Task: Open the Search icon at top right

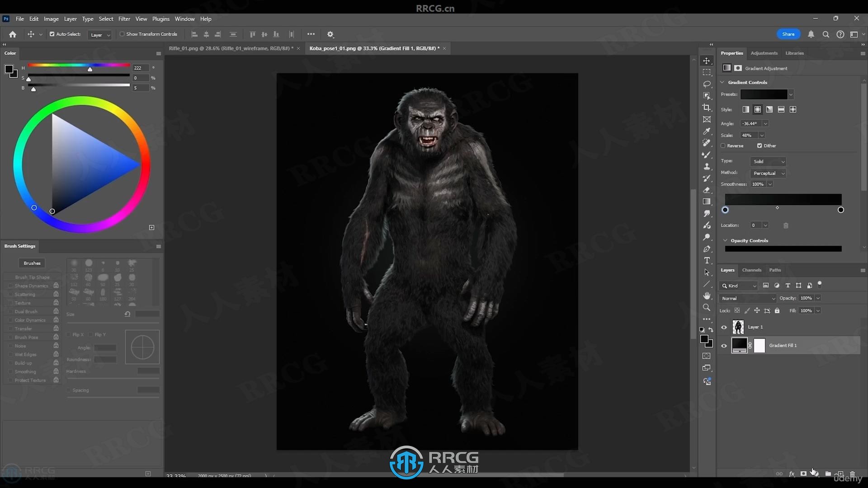Action: click(826, 34)
